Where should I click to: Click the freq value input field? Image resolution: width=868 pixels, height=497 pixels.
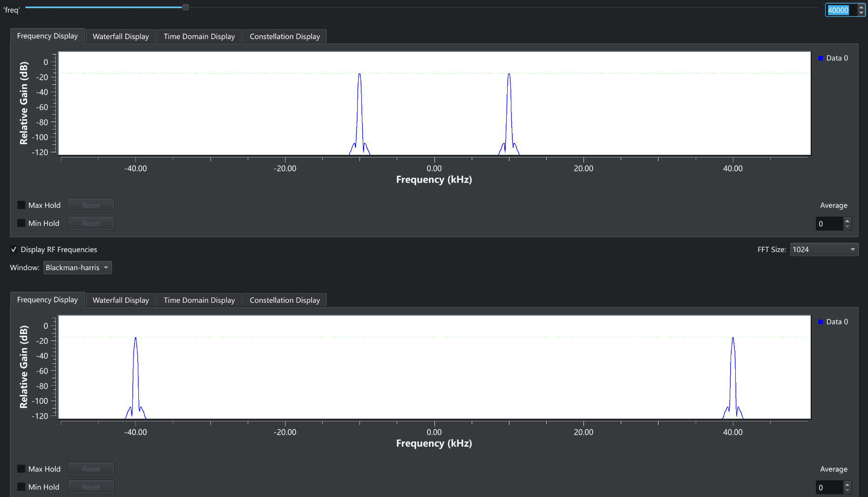(841, 10)
